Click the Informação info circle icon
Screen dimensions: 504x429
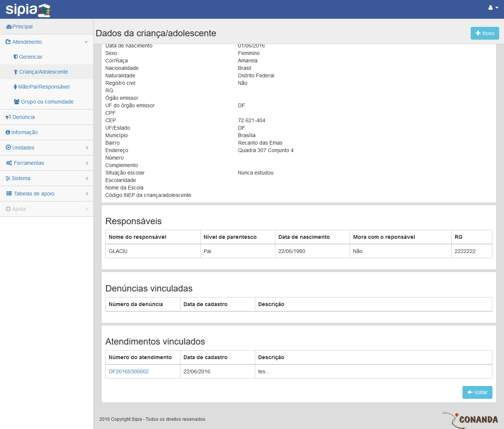point(8,132)
